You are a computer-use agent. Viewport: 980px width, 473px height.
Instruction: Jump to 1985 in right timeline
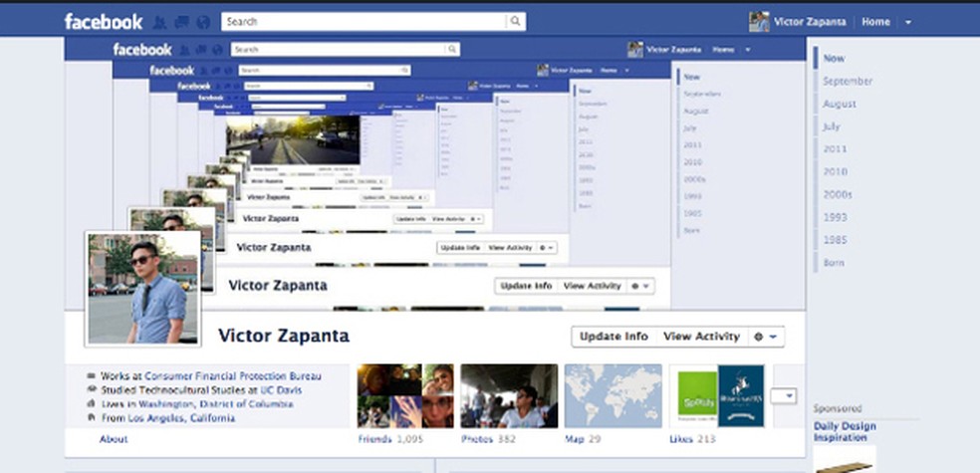pyautogui.click(x=835, y=240)
